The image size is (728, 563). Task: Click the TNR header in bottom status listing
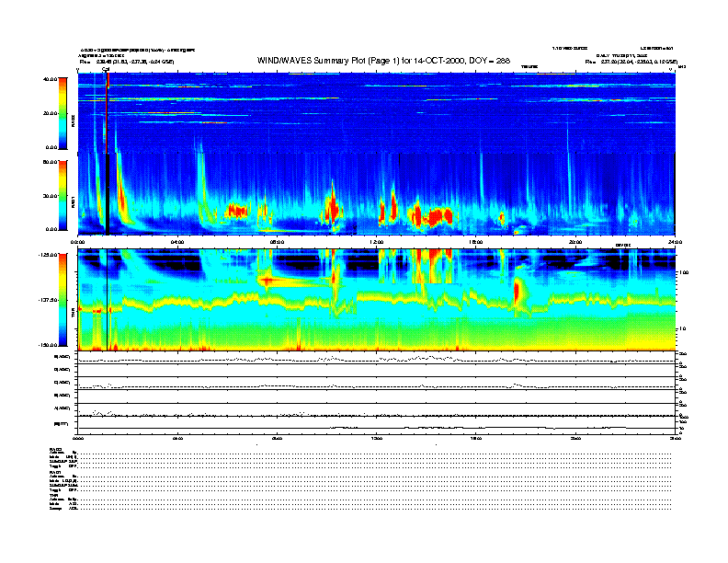(53, 496)
